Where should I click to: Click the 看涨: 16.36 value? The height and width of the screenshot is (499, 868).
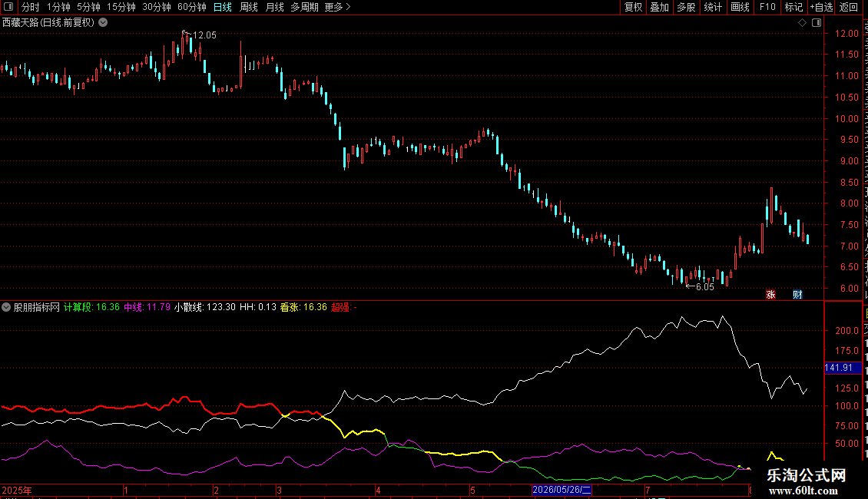tap(303, 307)
